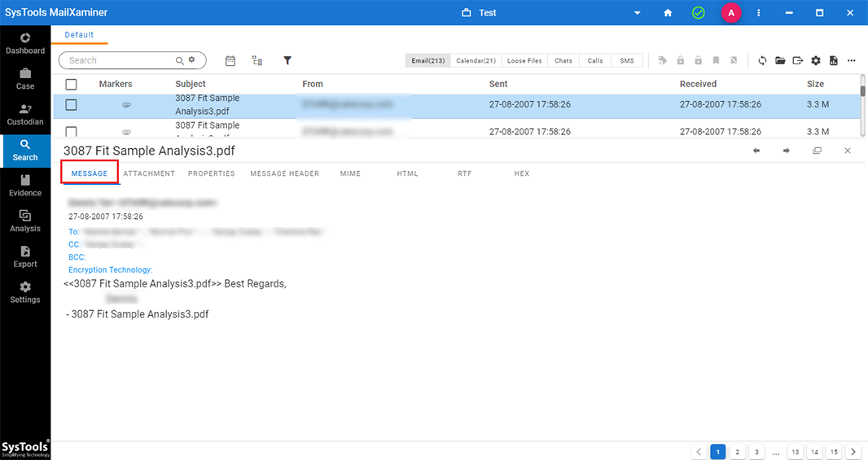Go to page 3 of results
Viewport: 868px width, 460px height.
point(756,452)
